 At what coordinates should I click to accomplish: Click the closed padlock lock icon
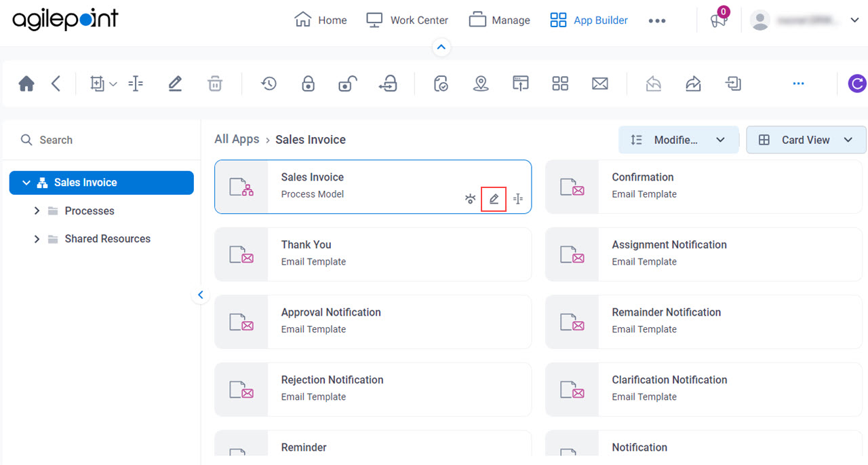tap(308, 83)
